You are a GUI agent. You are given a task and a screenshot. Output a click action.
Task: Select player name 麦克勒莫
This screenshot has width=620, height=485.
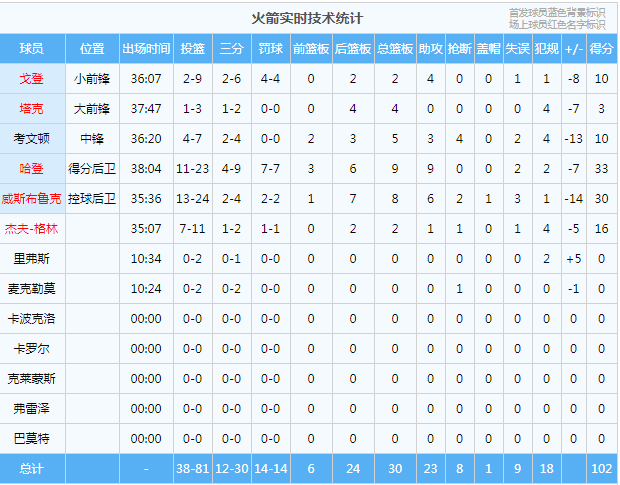tap(32, 289)
